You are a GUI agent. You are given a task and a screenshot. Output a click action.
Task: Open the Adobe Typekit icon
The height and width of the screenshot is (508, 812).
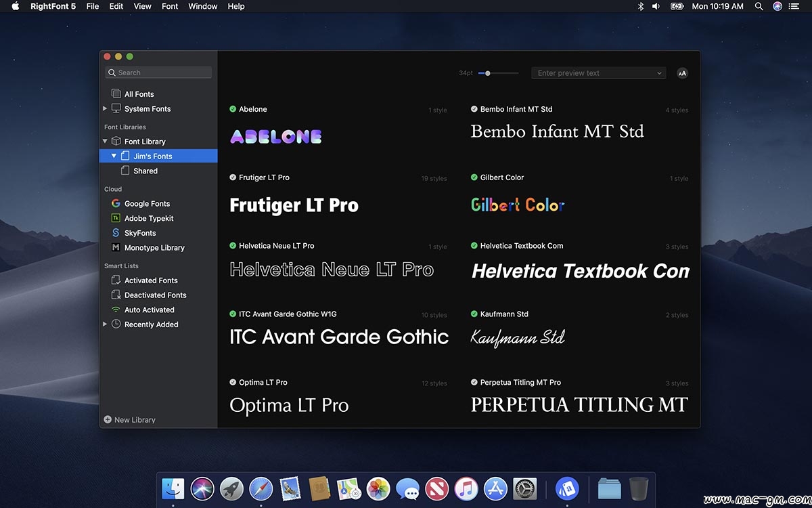click(x=116, y=218)
